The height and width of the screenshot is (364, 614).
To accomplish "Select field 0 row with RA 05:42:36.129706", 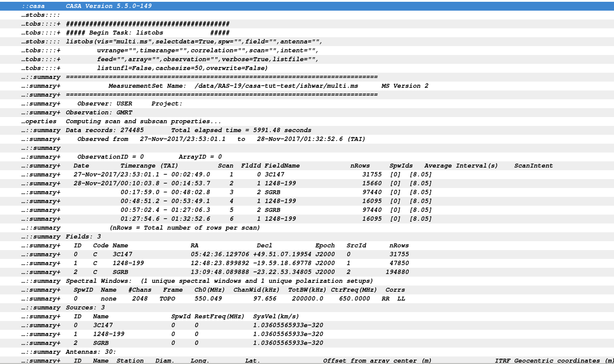I will tap(307, 254).
